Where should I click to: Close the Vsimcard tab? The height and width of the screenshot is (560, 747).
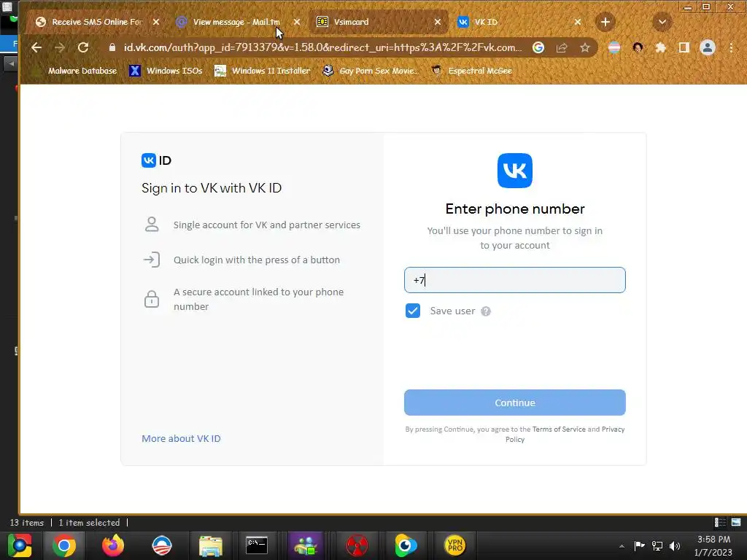pyautogui.click(x=438, y=22)
